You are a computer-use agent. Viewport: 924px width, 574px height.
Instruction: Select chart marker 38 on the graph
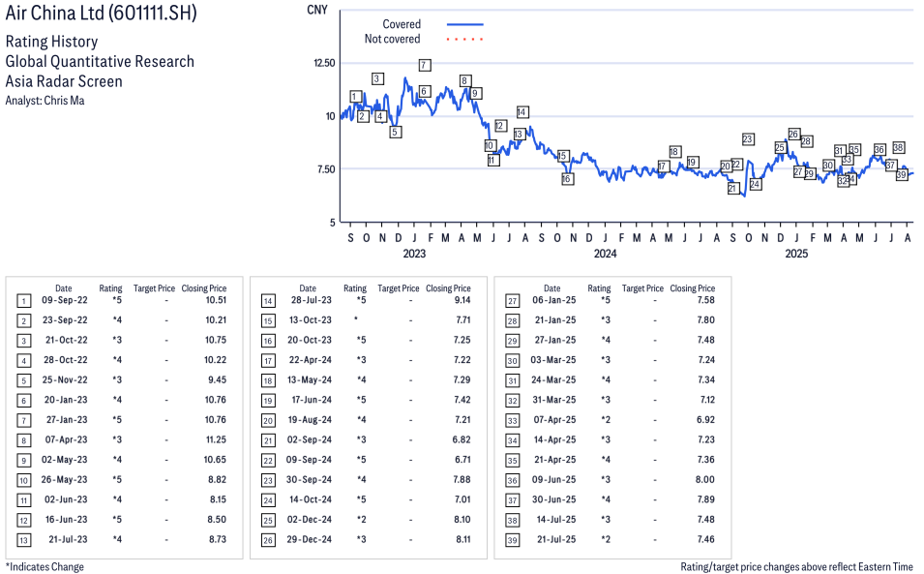tap(898, 147)
